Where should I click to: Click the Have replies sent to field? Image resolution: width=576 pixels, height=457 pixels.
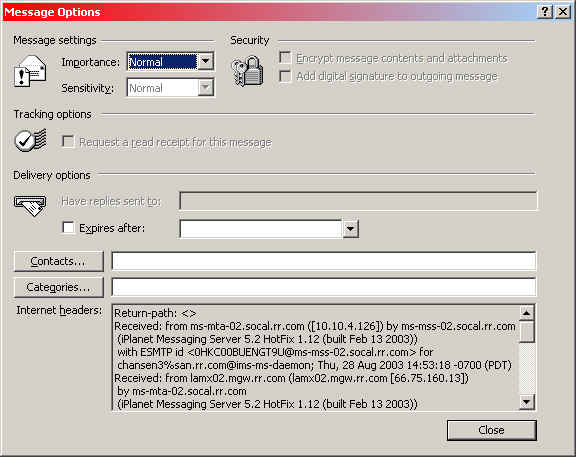click(358, 201)
